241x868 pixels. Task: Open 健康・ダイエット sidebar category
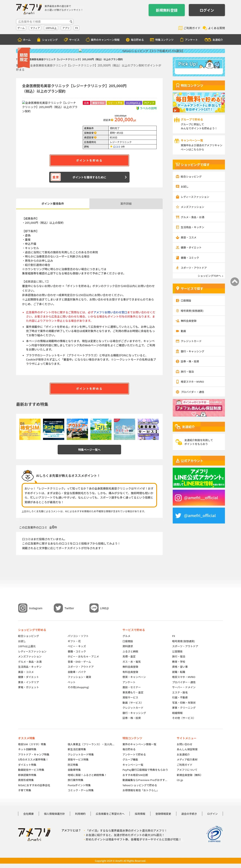pos(199,247)
